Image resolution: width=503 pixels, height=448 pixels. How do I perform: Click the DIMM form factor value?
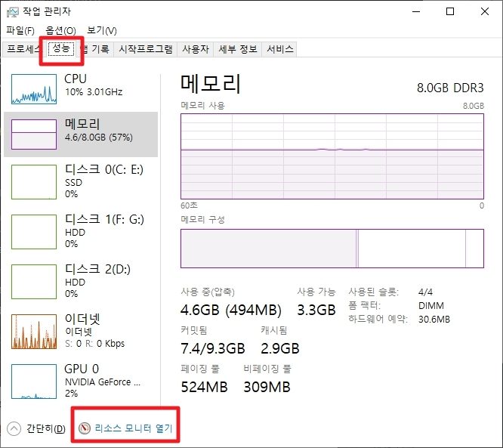click(431, 305)
